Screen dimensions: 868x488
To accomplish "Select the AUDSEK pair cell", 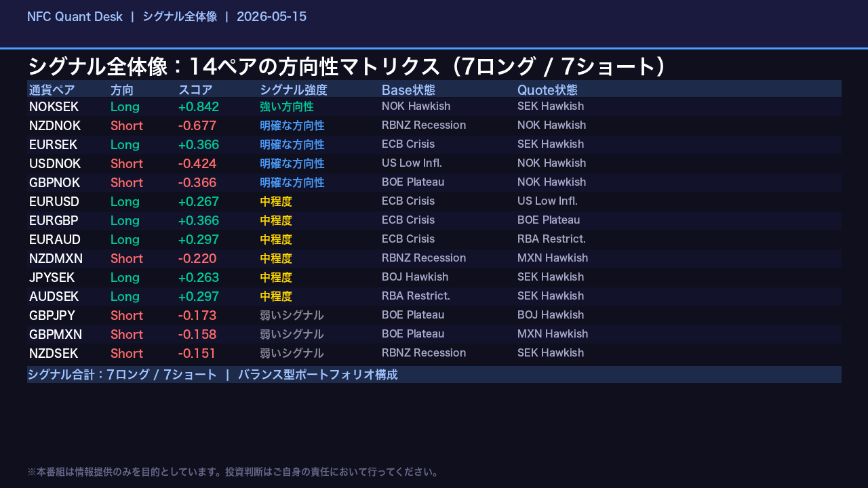I will tap(54, 296).
